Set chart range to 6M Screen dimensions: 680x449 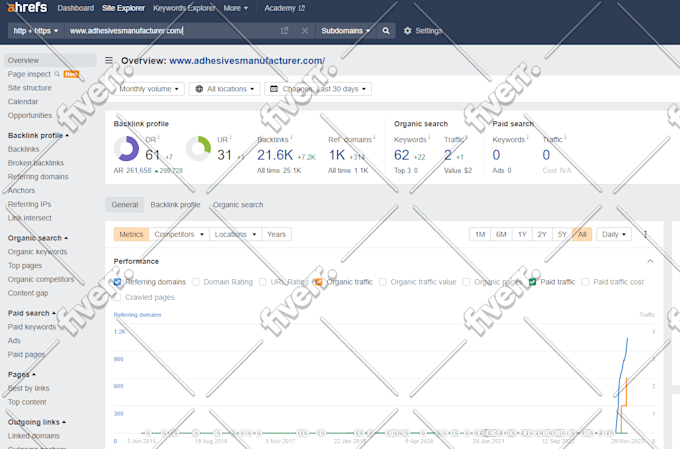pyautogui.click(x=501, y=234)
